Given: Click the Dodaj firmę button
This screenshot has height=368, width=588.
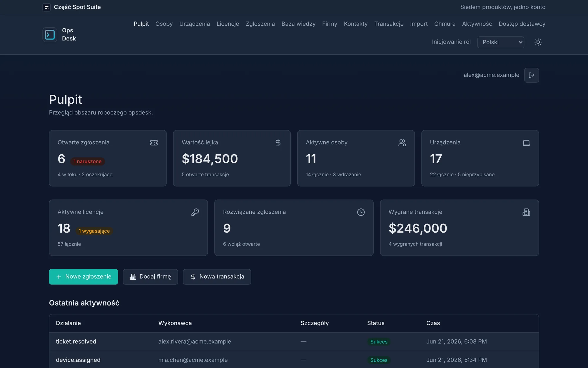Looking at the screenshot, I should pyautogui.click(x=150, y=277).
